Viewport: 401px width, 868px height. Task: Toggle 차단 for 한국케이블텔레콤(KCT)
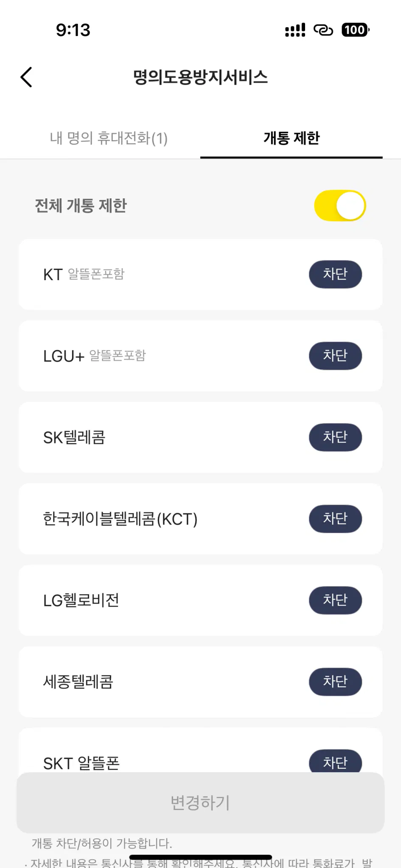(x=335, y=518)
